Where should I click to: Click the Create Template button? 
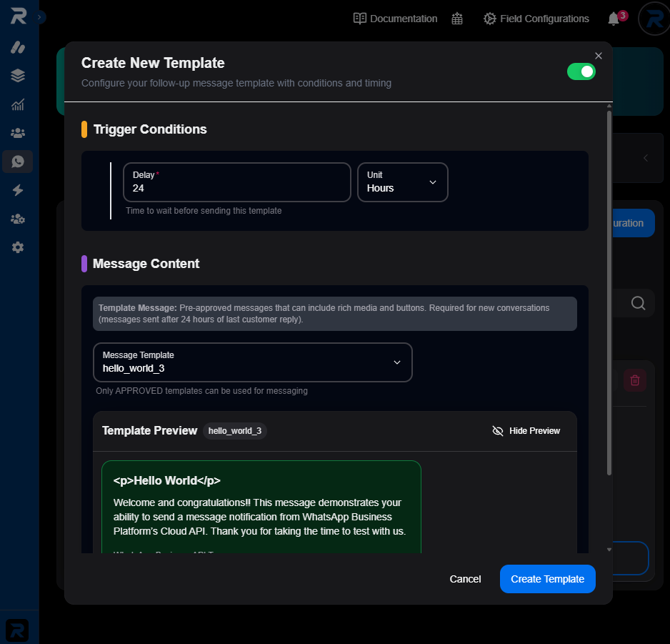coord(547,579)
